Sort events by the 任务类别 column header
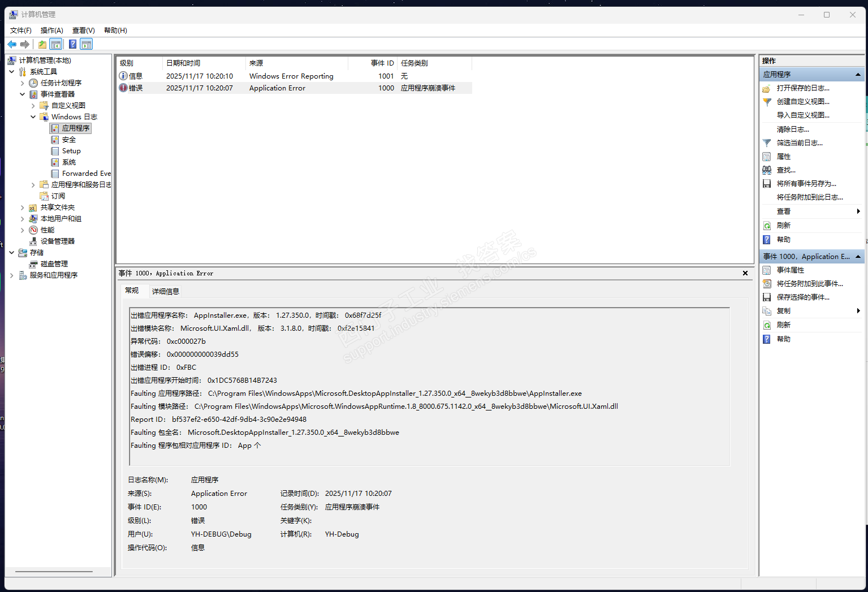 [x=434, y=63]
